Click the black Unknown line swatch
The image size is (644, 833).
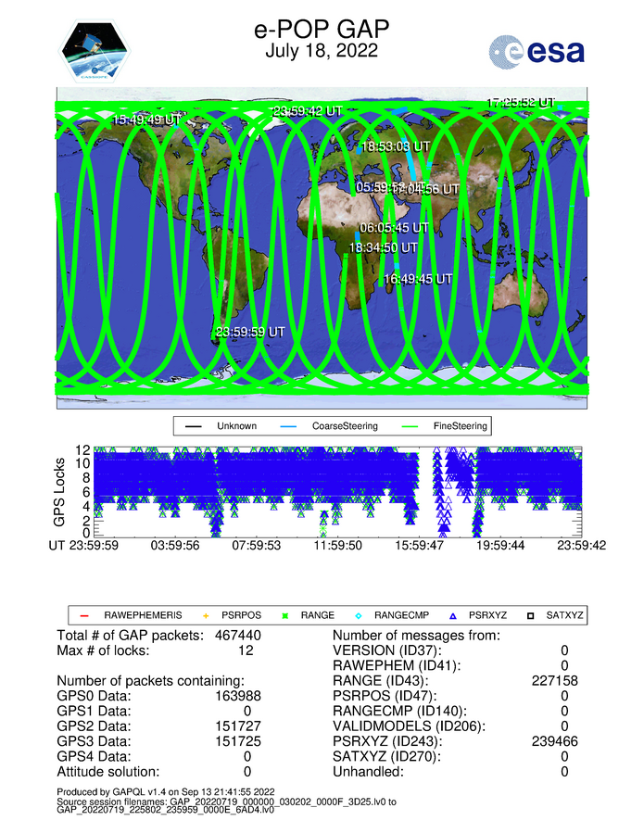tap(194, 427)
